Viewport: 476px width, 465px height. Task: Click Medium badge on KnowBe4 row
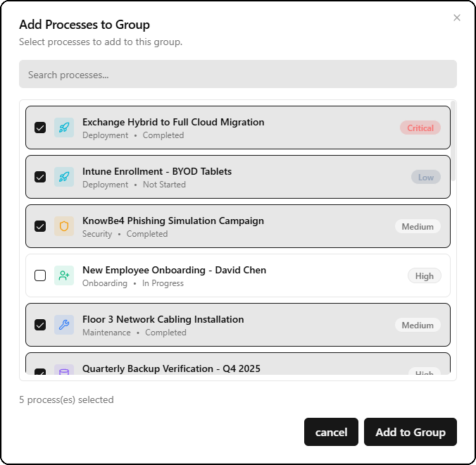pos(418,226)
